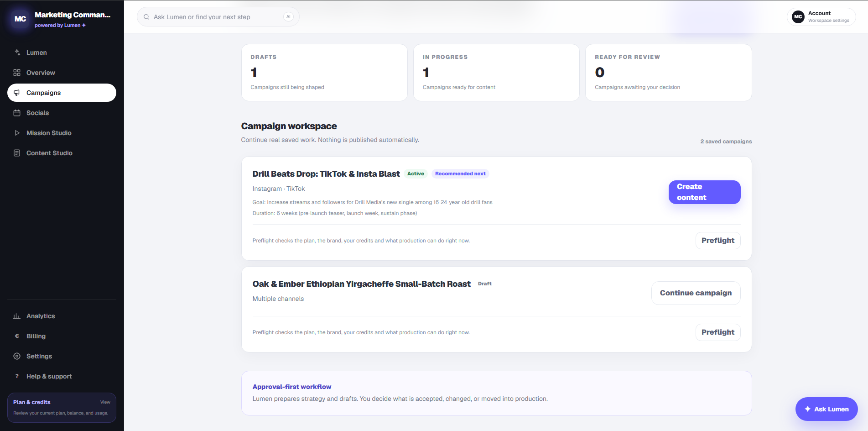Click View in Plan & credits card

click(x=105, y=402)
